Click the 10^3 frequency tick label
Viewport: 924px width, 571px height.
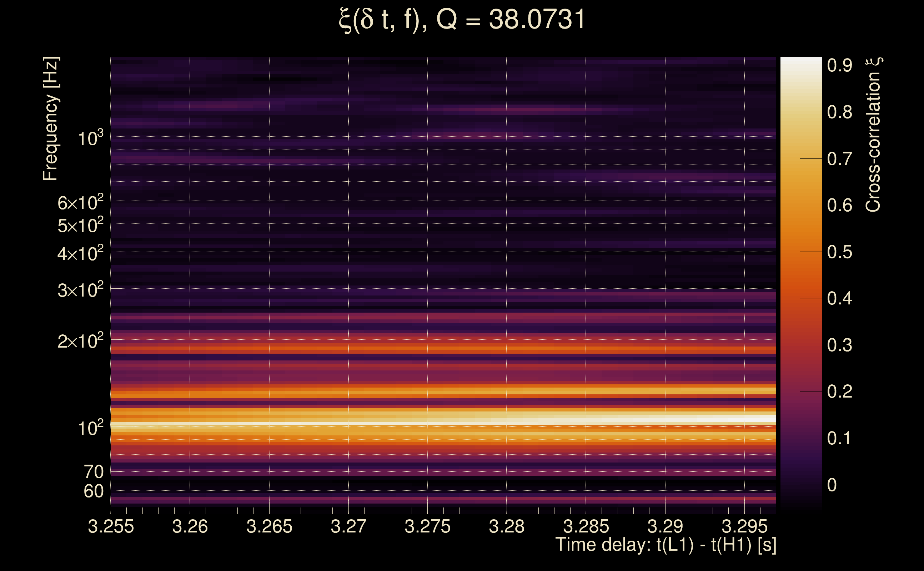pyautogui.click(x=90, y=138)
